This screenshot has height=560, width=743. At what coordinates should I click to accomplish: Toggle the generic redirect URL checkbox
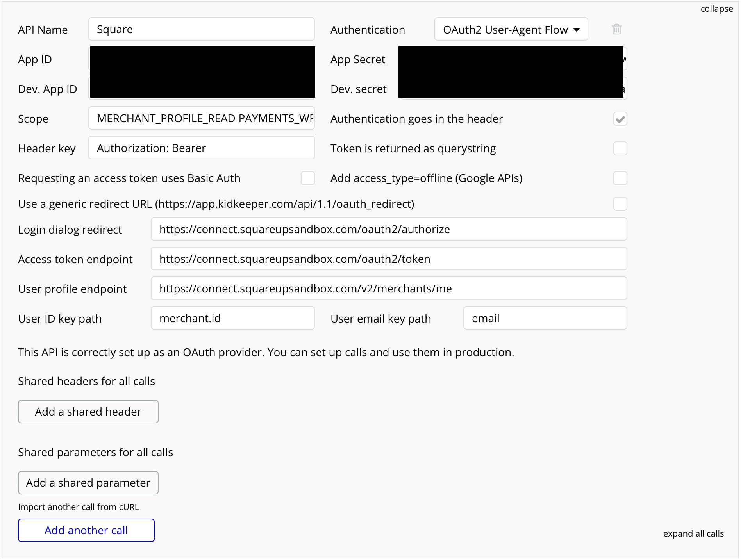click(x=620, y=204)
